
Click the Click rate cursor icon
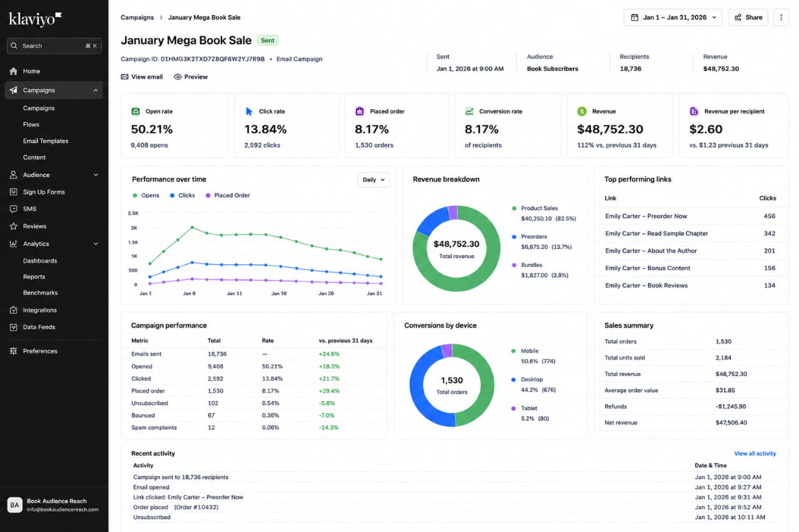tap(249, 112)
